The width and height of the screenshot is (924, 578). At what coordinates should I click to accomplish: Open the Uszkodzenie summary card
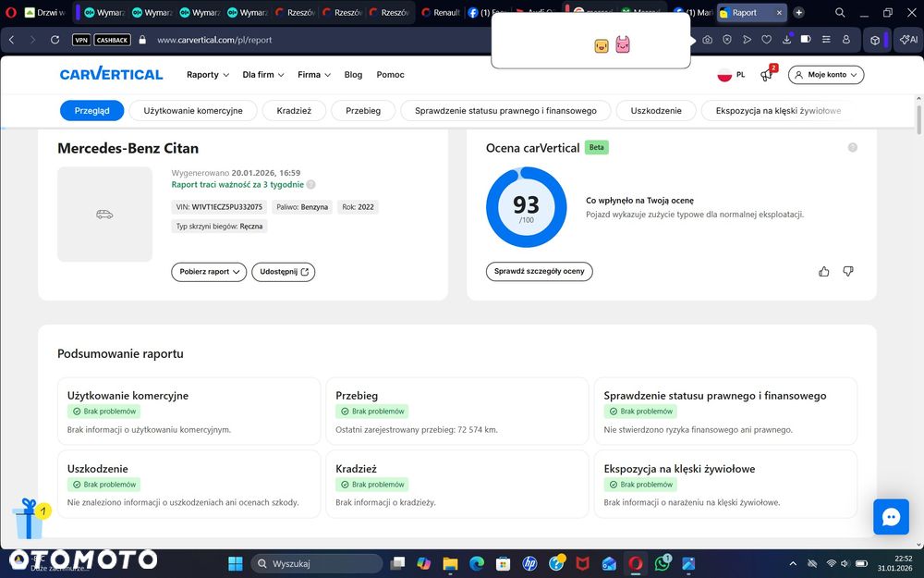[188, 485]
